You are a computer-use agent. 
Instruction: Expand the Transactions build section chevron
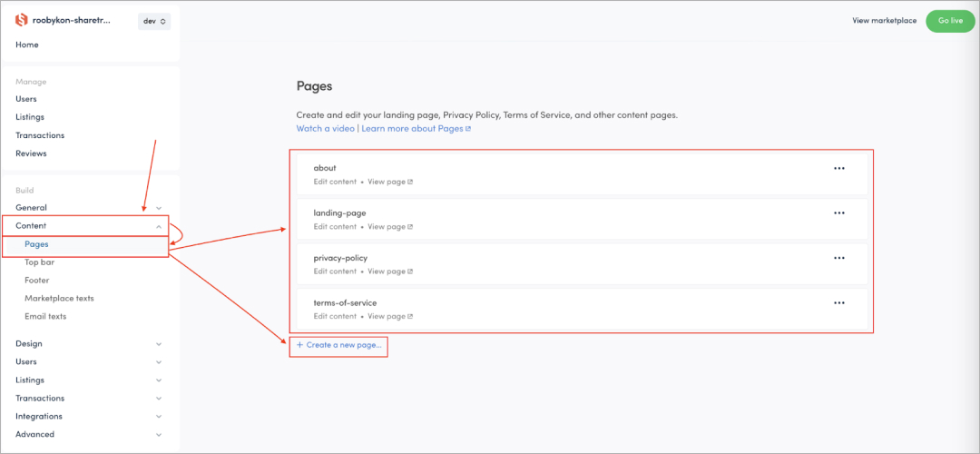click(159, 399)
